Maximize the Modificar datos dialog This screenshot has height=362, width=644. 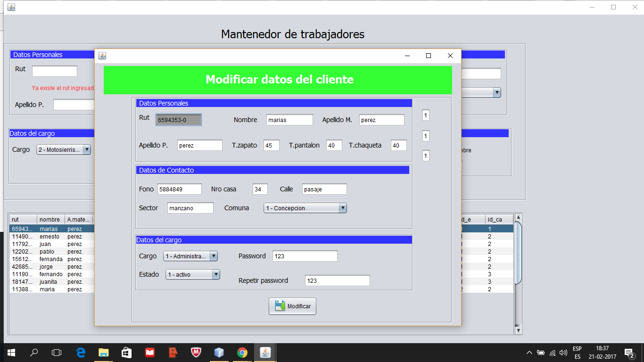coord(429,56)
